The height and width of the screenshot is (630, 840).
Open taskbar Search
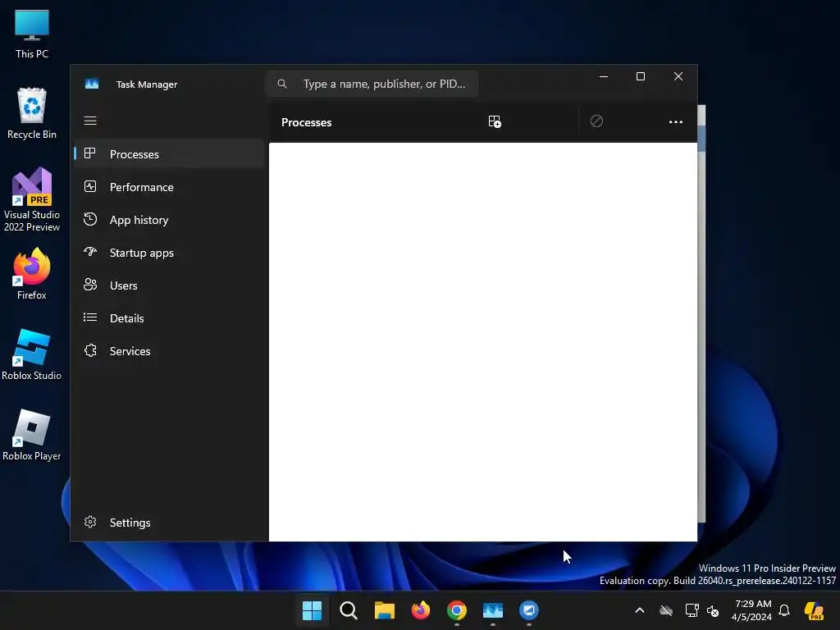tap(348, 610)
